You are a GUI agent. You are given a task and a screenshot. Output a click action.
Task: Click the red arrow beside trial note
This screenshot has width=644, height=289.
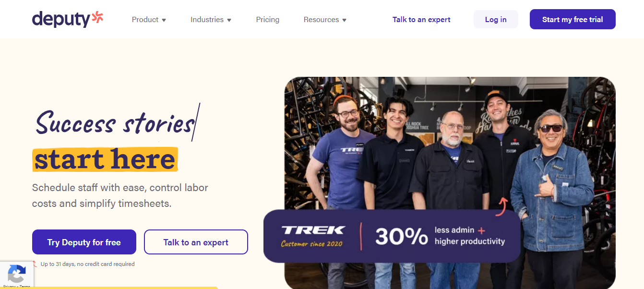pos(35,264)
